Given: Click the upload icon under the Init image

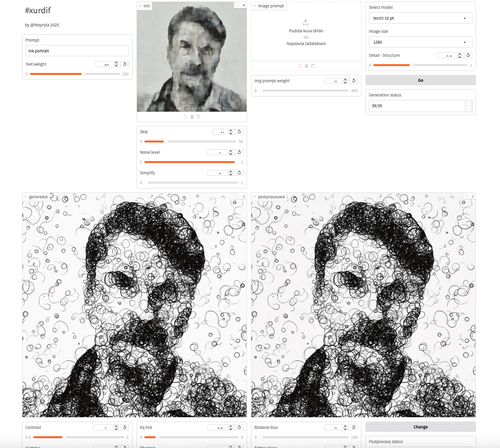Looking at the screenshot, I should click(x=185, y=117).
